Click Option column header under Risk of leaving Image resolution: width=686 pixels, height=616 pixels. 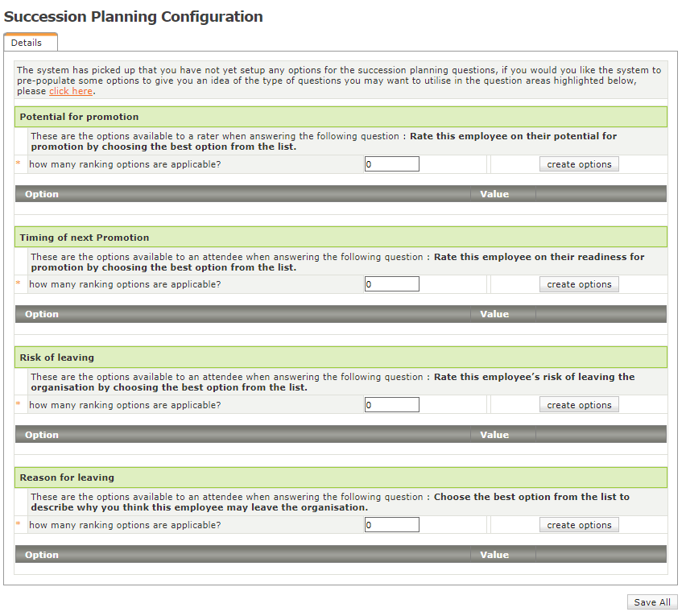click(x=42, y=435)
